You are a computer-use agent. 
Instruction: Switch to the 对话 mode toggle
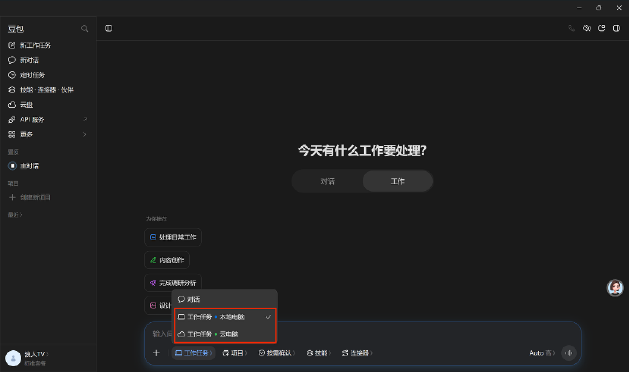click(327, 181)
